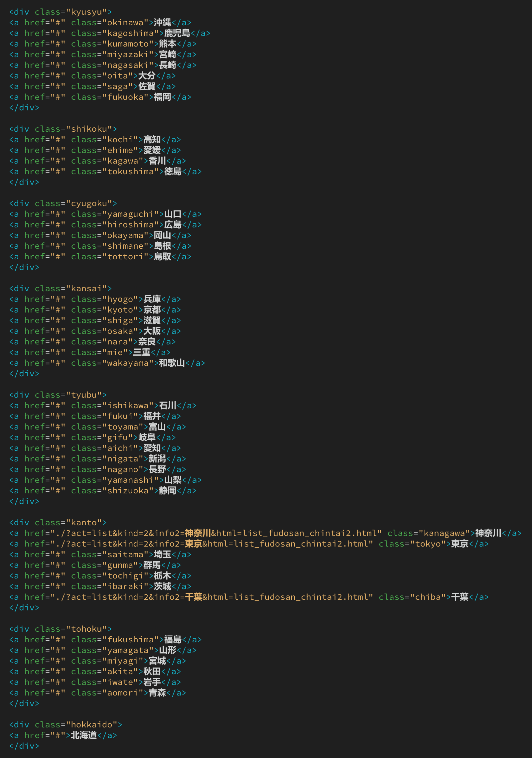Select the gifu 岐阜 line
Screen dimensions: 532x758
[x=92, y=438]
